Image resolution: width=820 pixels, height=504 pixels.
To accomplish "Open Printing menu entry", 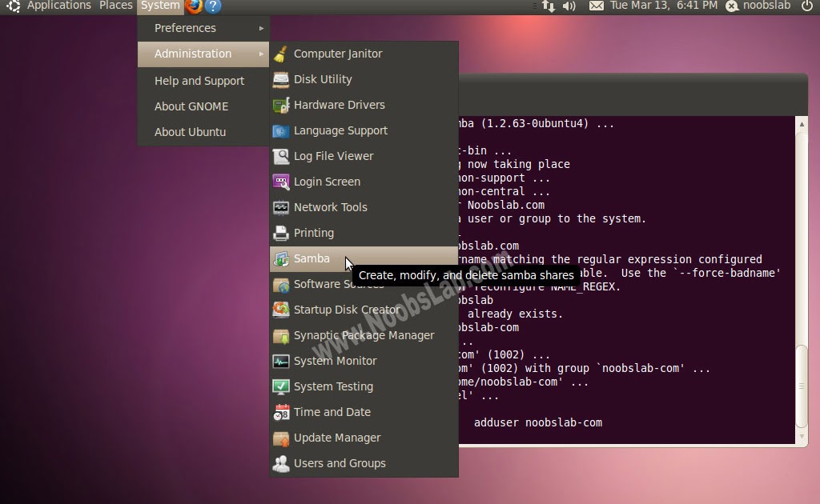I will click(364, 233).
